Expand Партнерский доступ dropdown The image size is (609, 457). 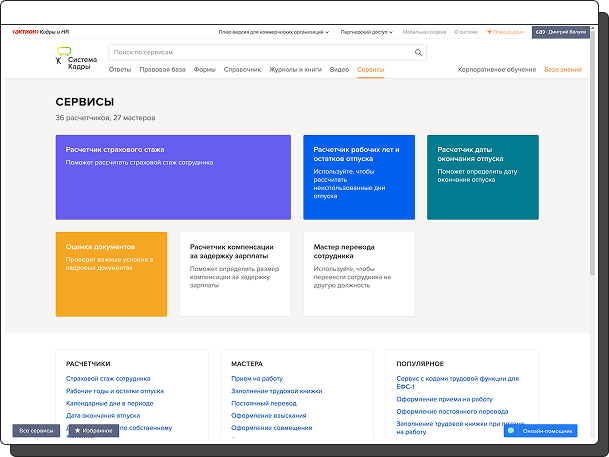pyautogui.click(x=367, y=32)
